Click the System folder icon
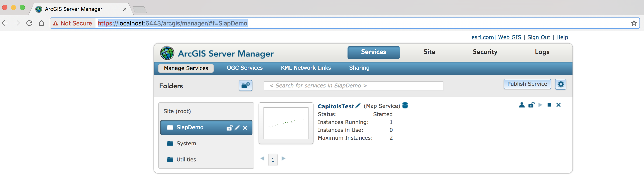 (170, 143)
